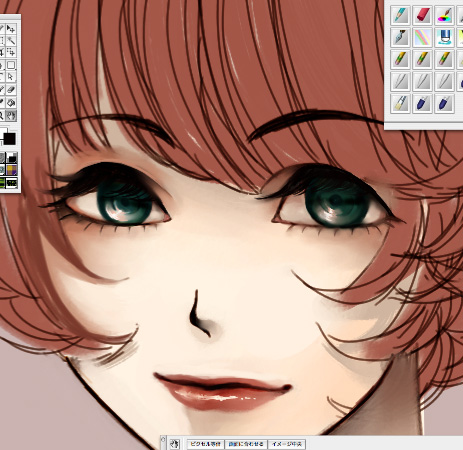463x450 pixels.
Task: Click the ピクセル等倍 button
Action: [205, 444]
